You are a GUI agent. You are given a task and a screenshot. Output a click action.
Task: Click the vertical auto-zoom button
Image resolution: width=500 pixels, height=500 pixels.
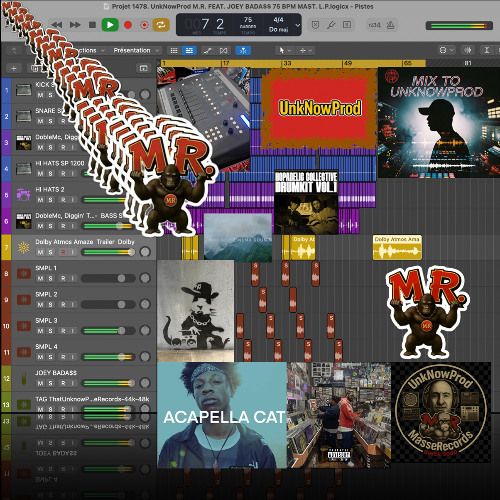487,50
